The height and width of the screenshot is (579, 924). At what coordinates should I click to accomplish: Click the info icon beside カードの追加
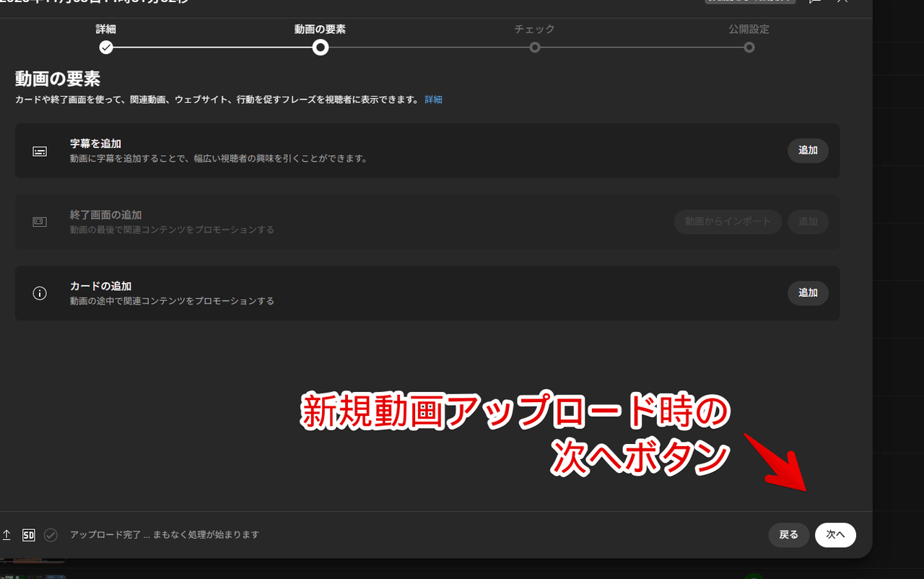click(40, 293)
